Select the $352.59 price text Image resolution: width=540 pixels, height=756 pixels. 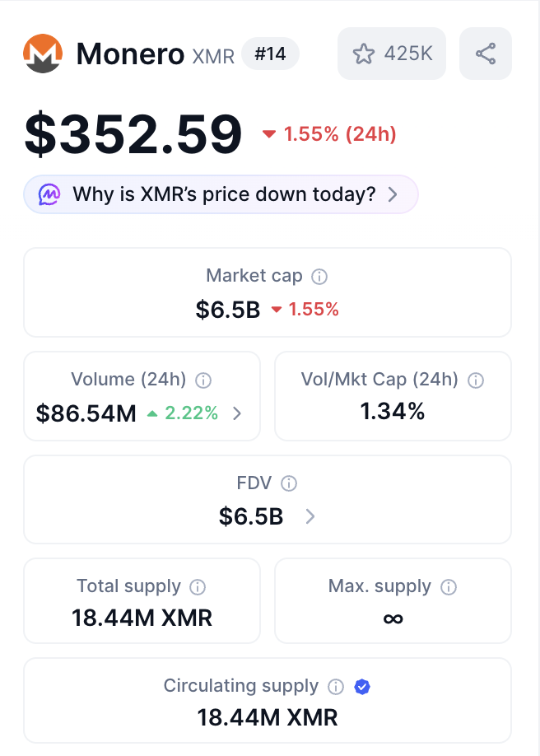coord(132,132)
